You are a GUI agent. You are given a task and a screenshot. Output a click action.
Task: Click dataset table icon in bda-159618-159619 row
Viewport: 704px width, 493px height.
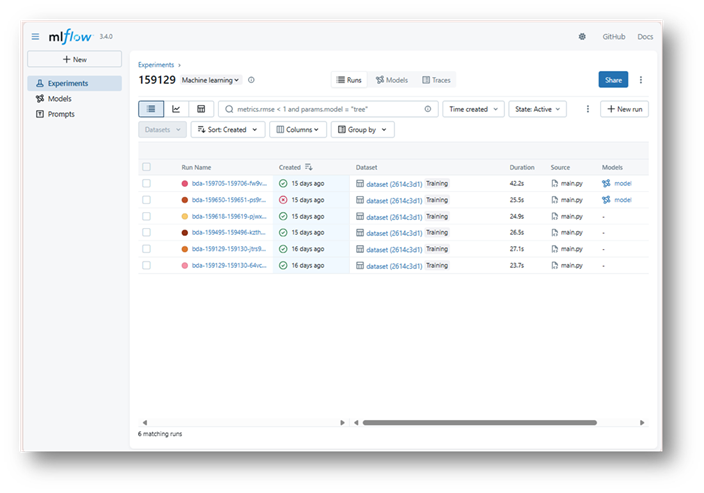pos(360,216)
